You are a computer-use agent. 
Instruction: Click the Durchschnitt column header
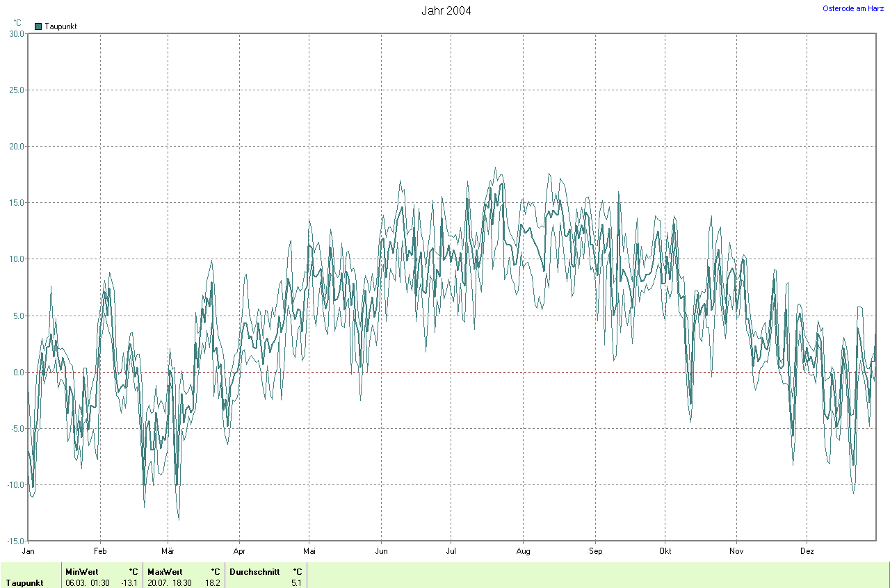coord(254,572)
